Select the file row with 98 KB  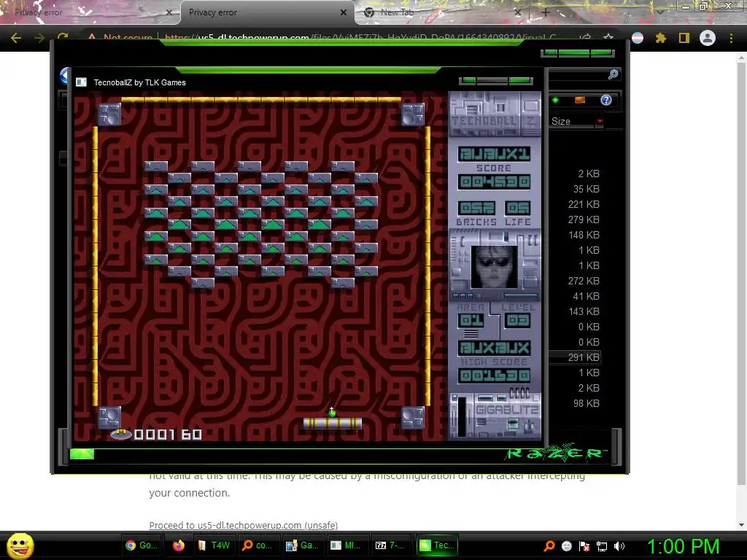[x=586, y=403]
